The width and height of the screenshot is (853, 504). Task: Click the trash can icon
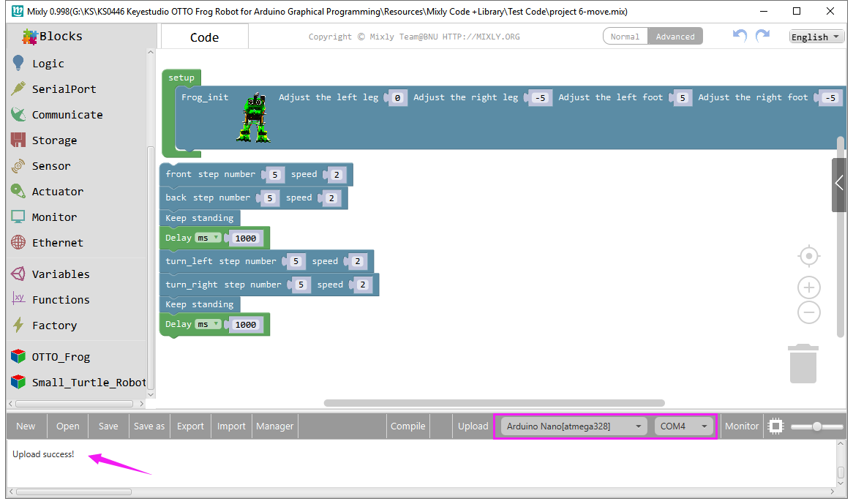[x=803, y=363]
